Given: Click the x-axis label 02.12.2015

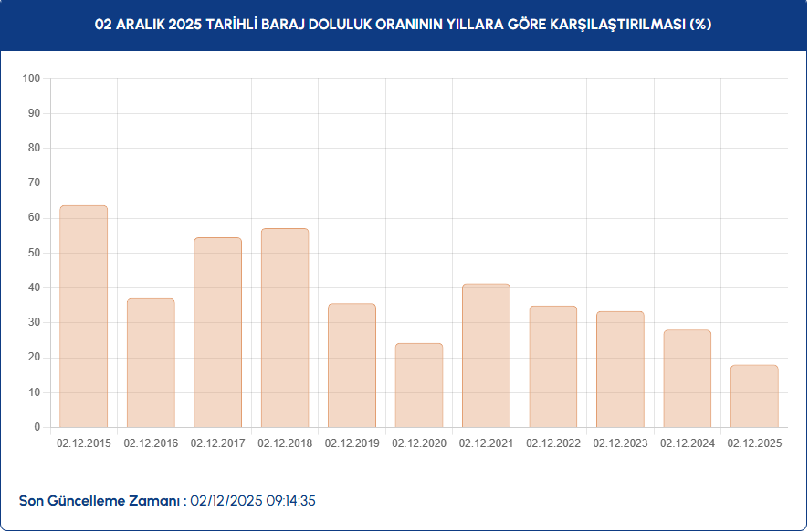Looking at the screenshot, I should click(84, 443).
